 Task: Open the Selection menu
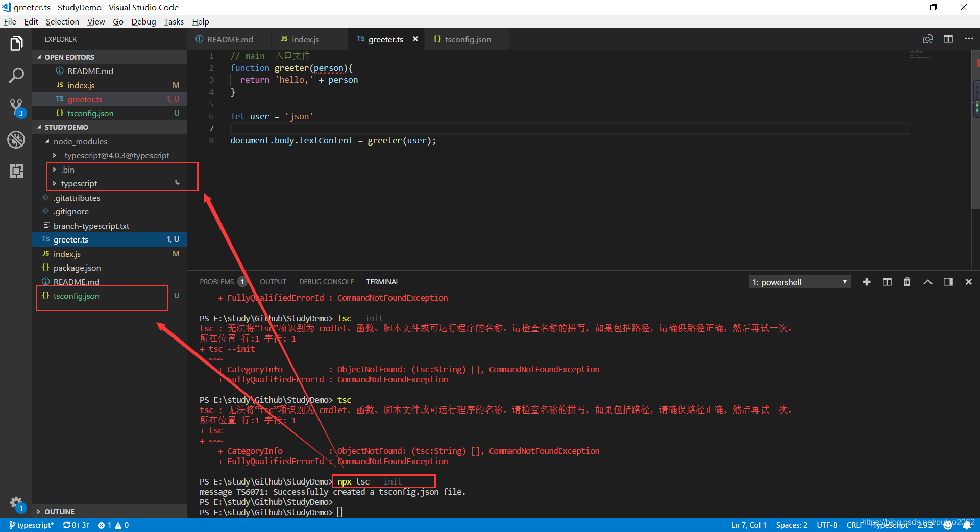click(x=62, y=21)
